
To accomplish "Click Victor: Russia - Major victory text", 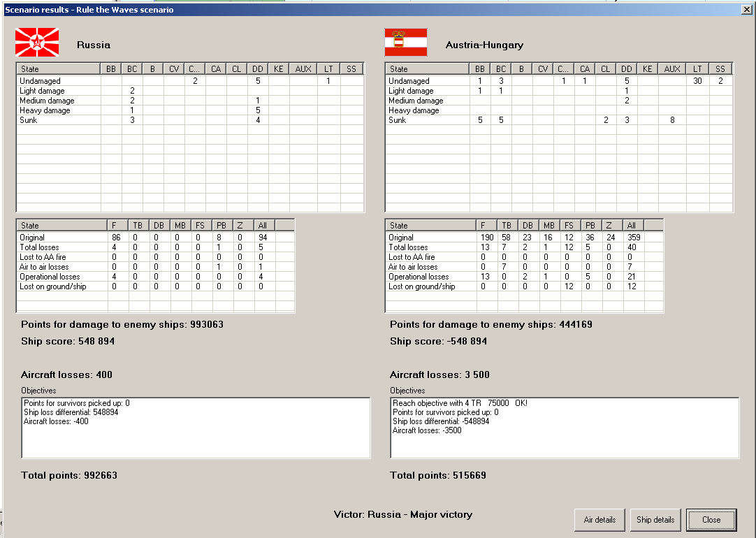I will pyautogui.click(x=403, y=514).
